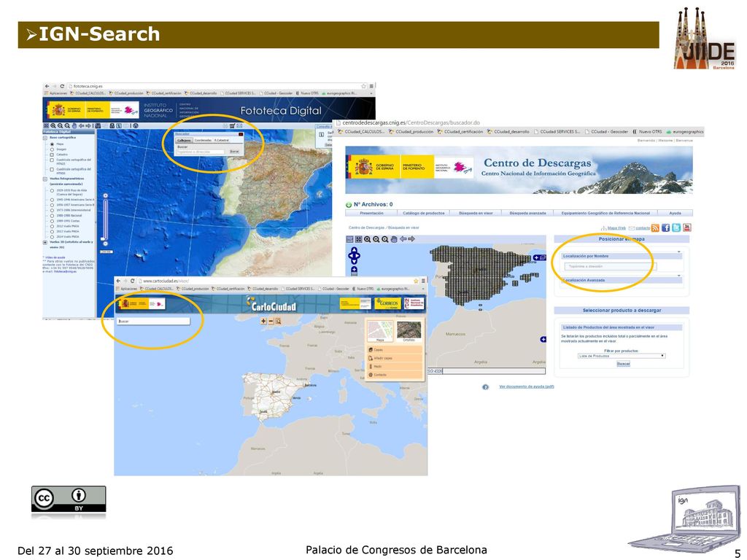Open Ver documento de ayuda pdf link
This screenshot has height=560, width=747.
[527, 386]
